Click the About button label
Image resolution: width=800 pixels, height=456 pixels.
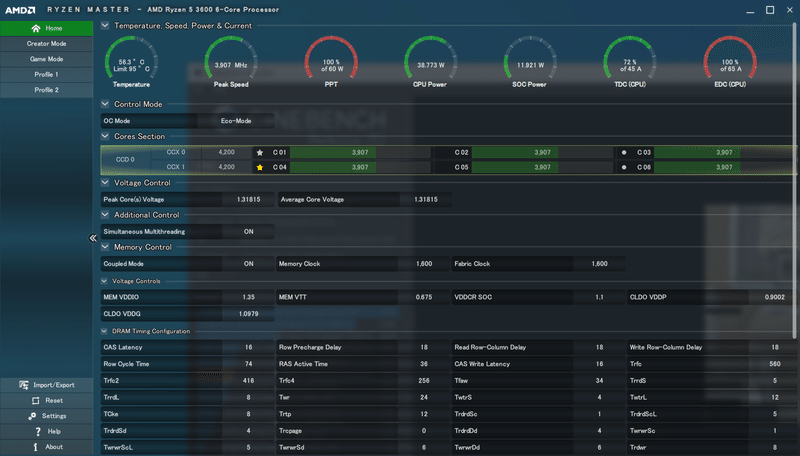(x=54, y=447)
